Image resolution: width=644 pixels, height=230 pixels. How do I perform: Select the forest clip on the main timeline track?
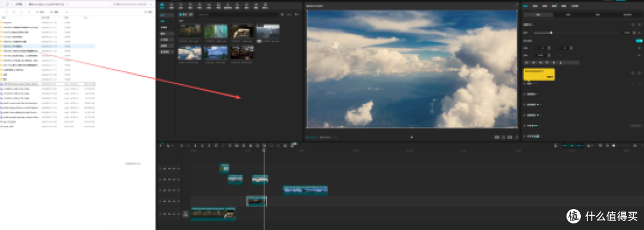208,213
